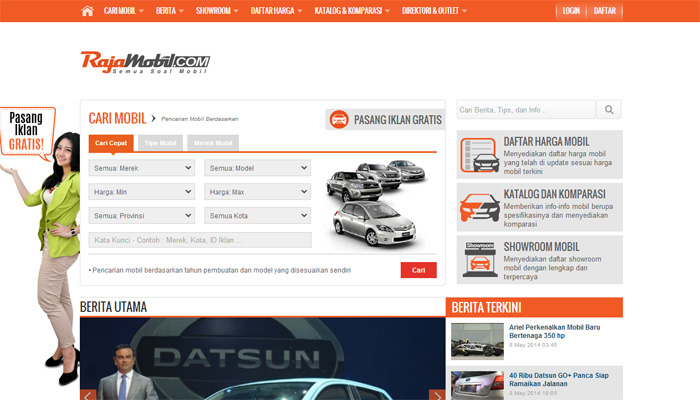
Task: Click the magnifier search icon
Action: pyautogui.click(x=609, y=109)
